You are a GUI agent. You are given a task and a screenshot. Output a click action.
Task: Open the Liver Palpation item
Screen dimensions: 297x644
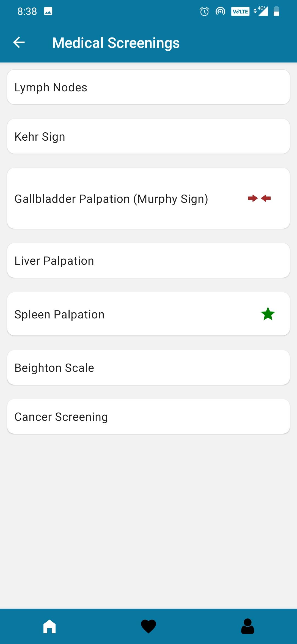[x=148, y=260]
